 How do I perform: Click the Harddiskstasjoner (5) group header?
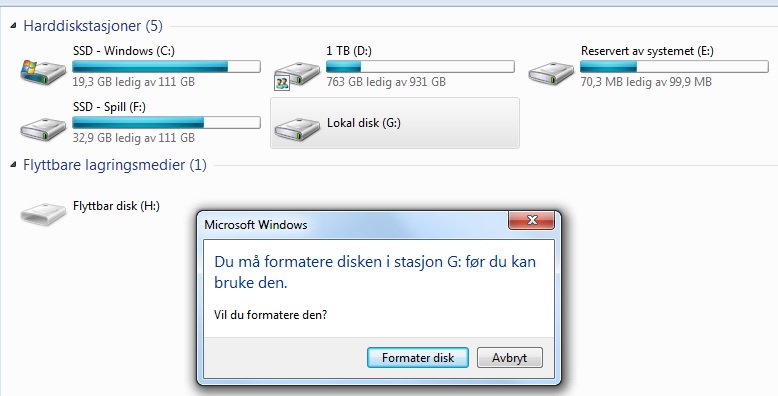click(x=93, y=26)
